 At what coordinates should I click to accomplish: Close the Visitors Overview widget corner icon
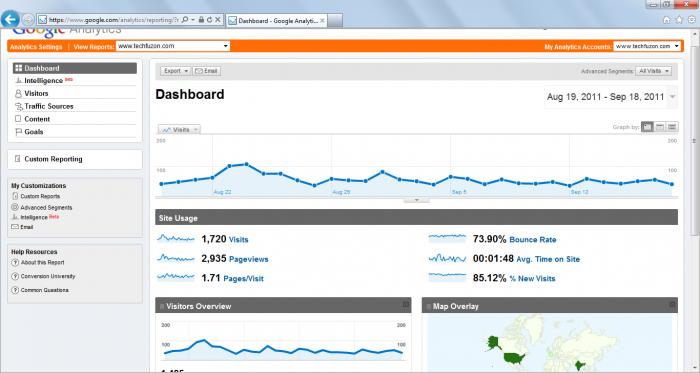point(405,305)
